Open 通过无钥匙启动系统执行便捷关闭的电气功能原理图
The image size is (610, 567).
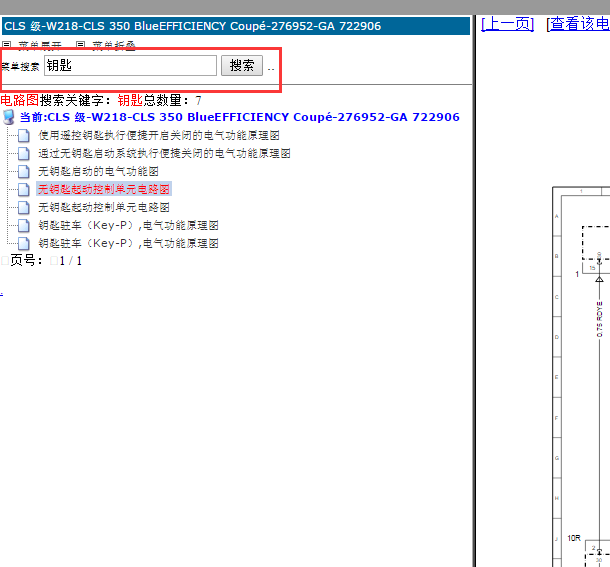[164, 153]
